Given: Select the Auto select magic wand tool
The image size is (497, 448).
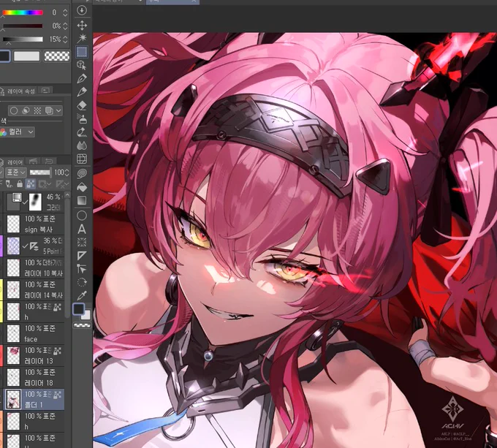Looking at the screenshot, I should click(82, 38).
